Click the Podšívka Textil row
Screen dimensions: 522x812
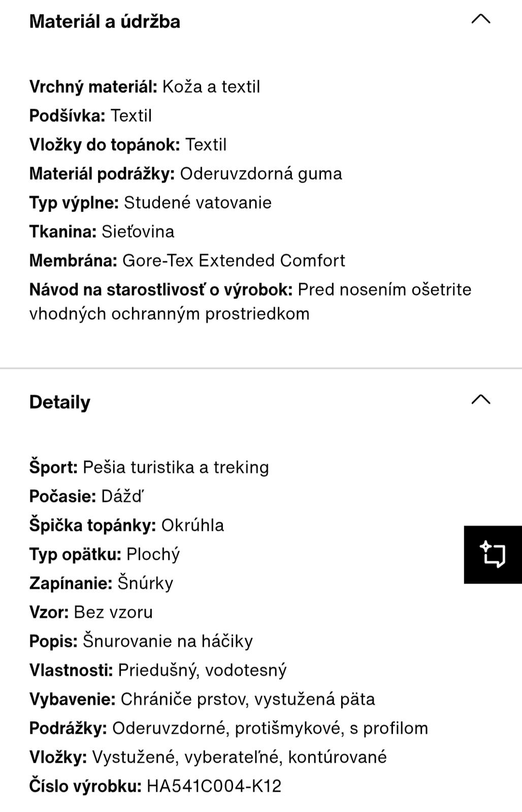tap(91, 116)
